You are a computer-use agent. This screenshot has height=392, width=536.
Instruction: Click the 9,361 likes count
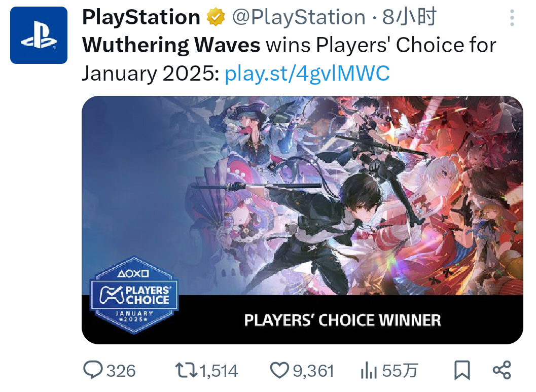pos(313,371)
